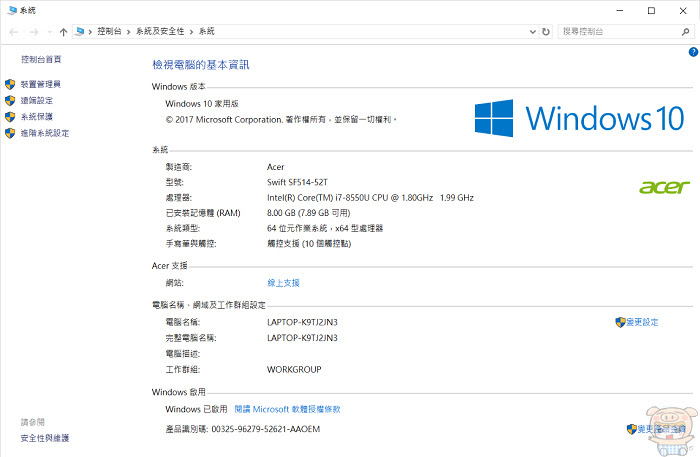Click the 搜尋控制台 search box
The width and height of the screenshot is (700, 457).
(625, 32)
